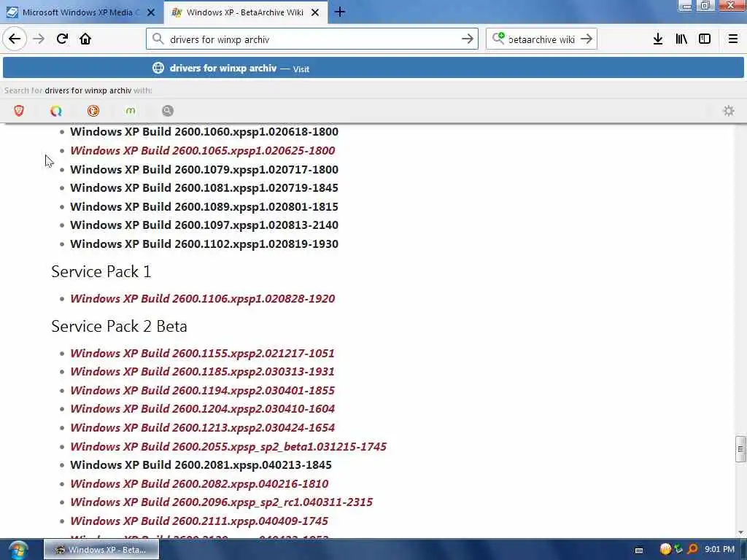Click the orange magnifier tray icon
The width and height of the screenshot is (747, 560).
[x=693, y=550]
